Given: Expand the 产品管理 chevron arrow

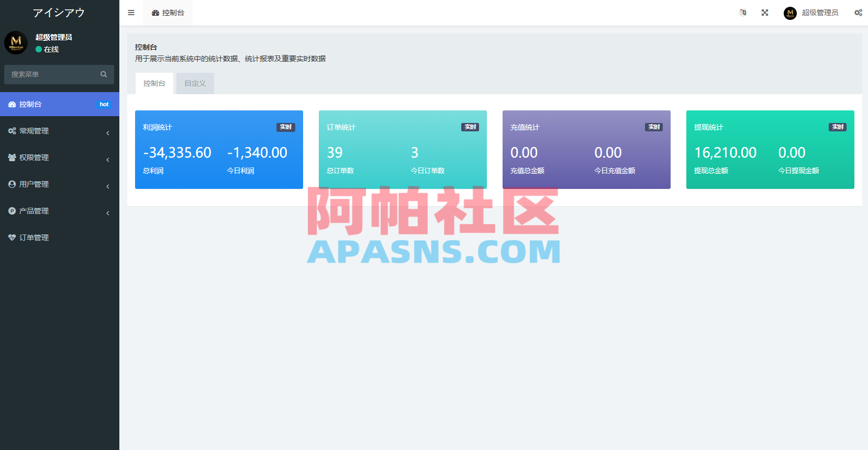Looking at the screenshot, I should tap(108, 213).
